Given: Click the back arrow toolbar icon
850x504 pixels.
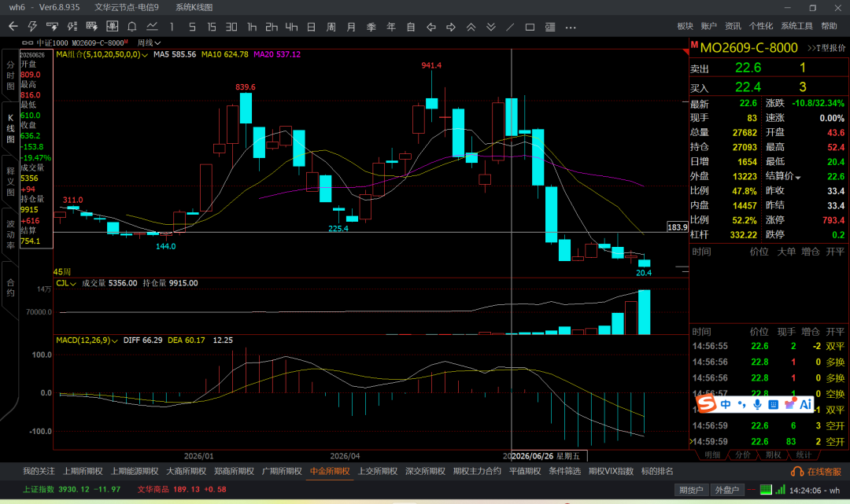Looking at the screenshot, I should pyautogui.click(x=13, y=27).
